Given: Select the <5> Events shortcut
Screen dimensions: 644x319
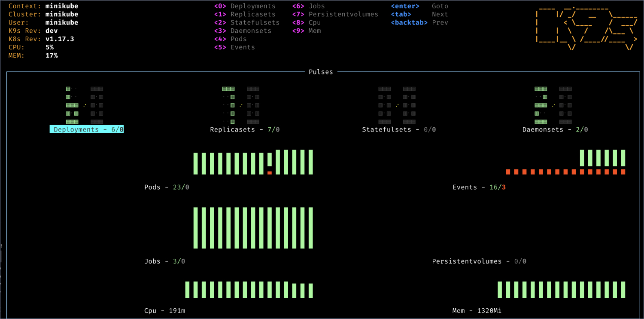Looking at the screenshot, I should (234, 47).
